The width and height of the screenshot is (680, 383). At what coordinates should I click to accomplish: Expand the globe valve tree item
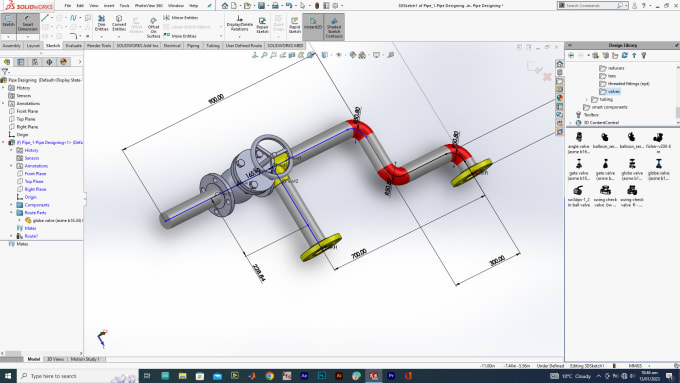tap(19, 220)
